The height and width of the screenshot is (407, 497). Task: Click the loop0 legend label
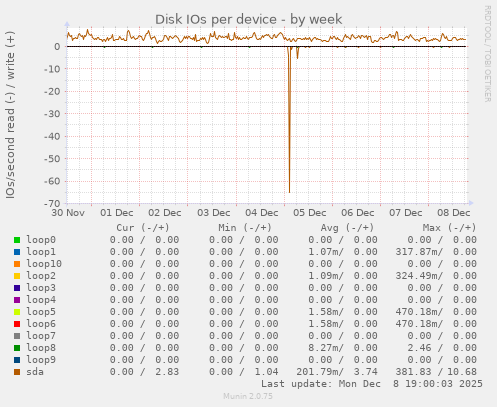tap(41, 240)
